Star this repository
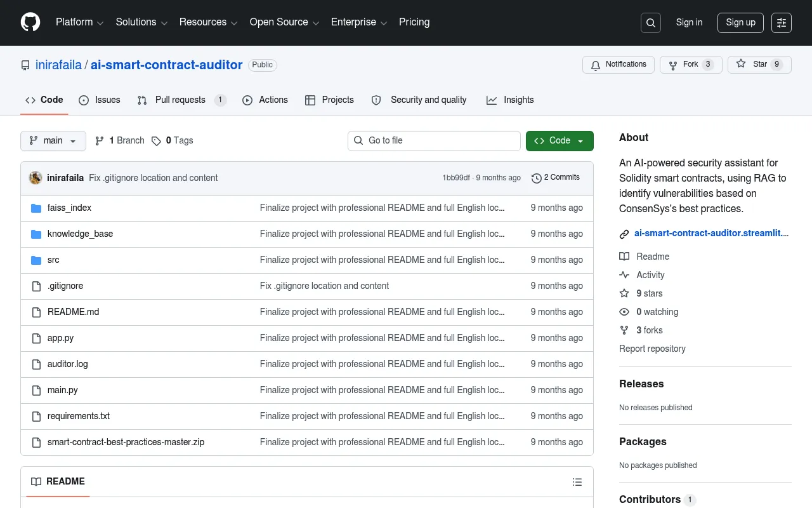This screenshot has height=508, width=812. pyautogui.click(x=759, y=65)
